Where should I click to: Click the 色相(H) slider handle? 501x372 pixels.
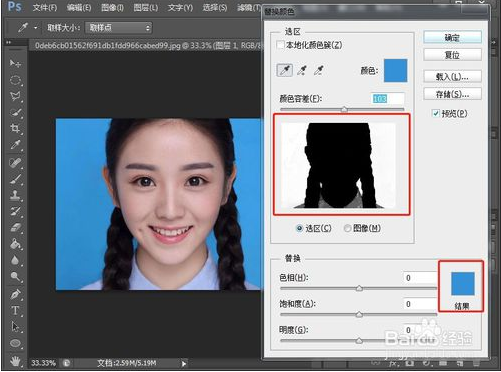tap(359, 288)
